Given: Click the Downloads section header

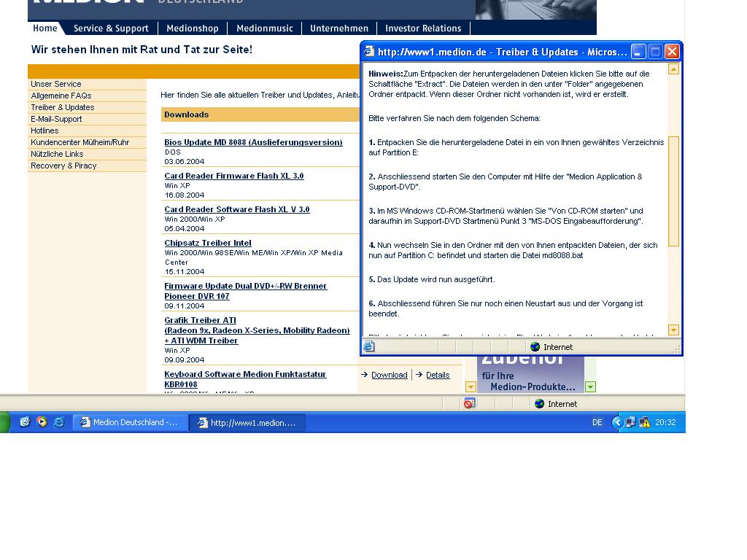Looking at the screenshot, I should tap(260, 114).
